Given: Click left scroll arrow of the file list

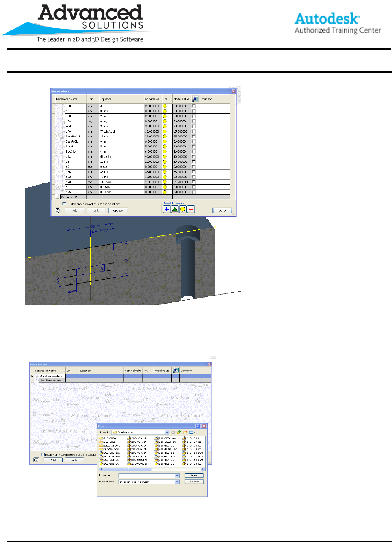Looking at the screenshot, I should [101, 469].
